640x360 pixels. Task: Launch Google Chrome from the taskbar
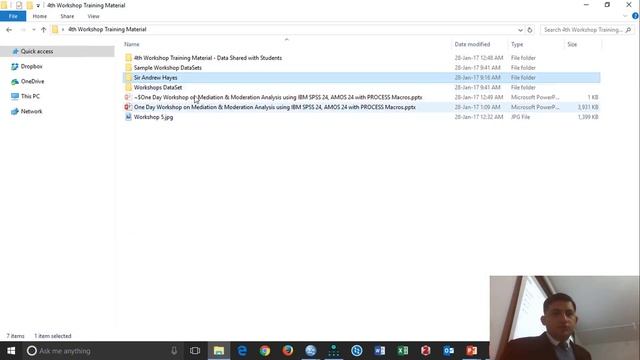(265, 351)
